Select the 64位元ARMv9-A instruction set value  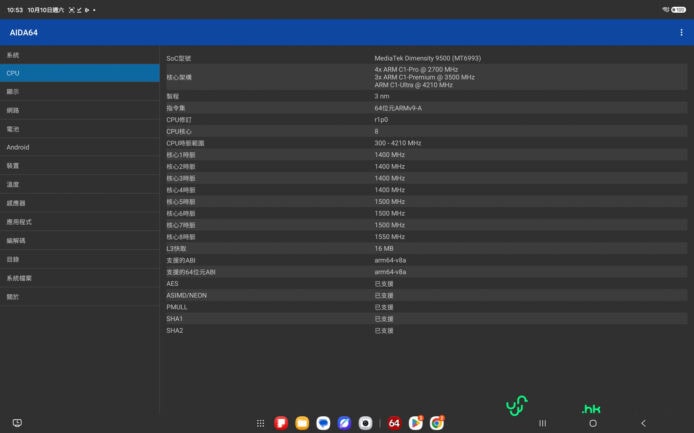point(398,108)
